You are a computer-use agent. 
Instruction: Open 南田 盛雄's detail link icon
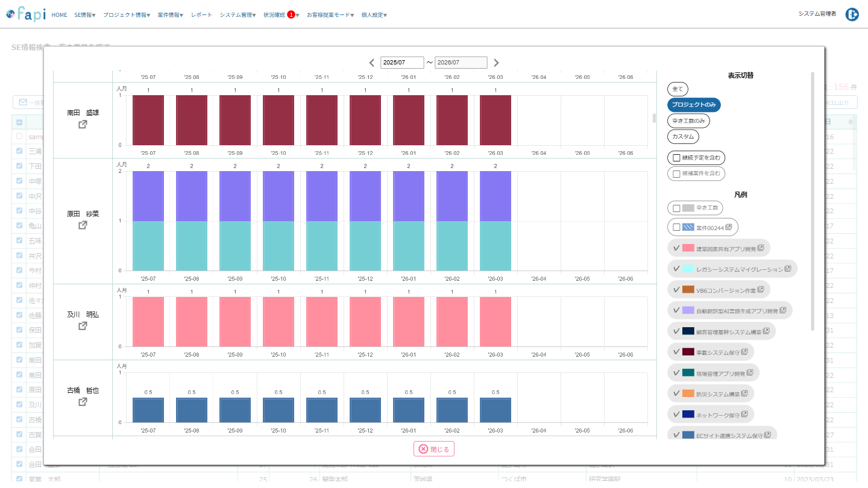pos(83,125)
